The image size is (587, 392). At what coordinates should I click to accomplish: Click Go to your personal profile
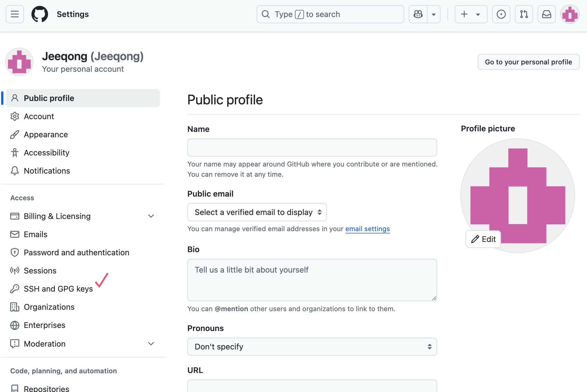point(528,62)
